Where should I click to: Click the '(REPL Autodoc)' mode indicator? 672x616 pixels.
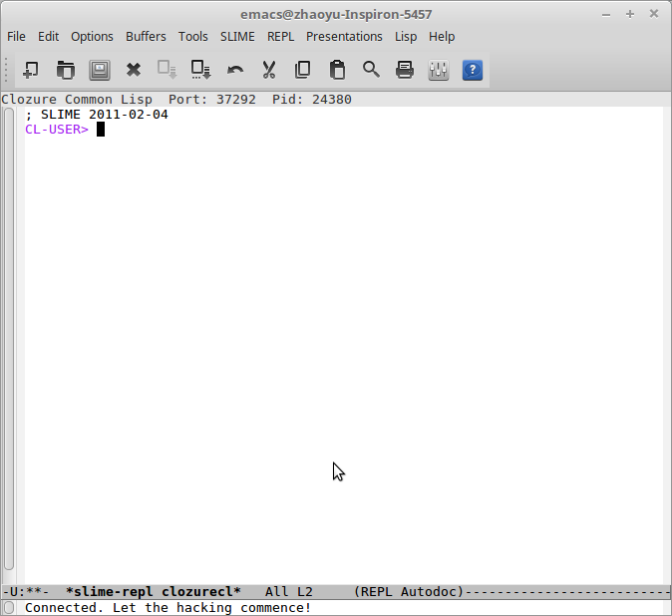(409, 592)
